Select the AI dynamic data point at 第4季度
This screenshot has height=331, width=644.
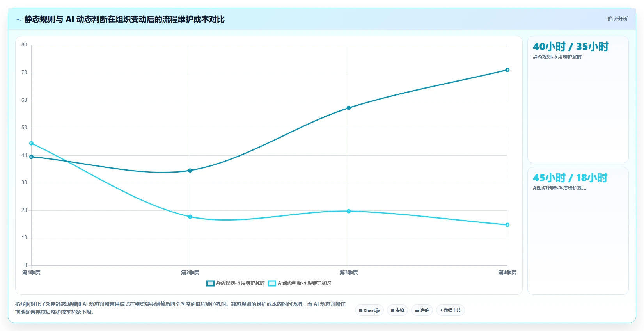click(x=507, y=225)
